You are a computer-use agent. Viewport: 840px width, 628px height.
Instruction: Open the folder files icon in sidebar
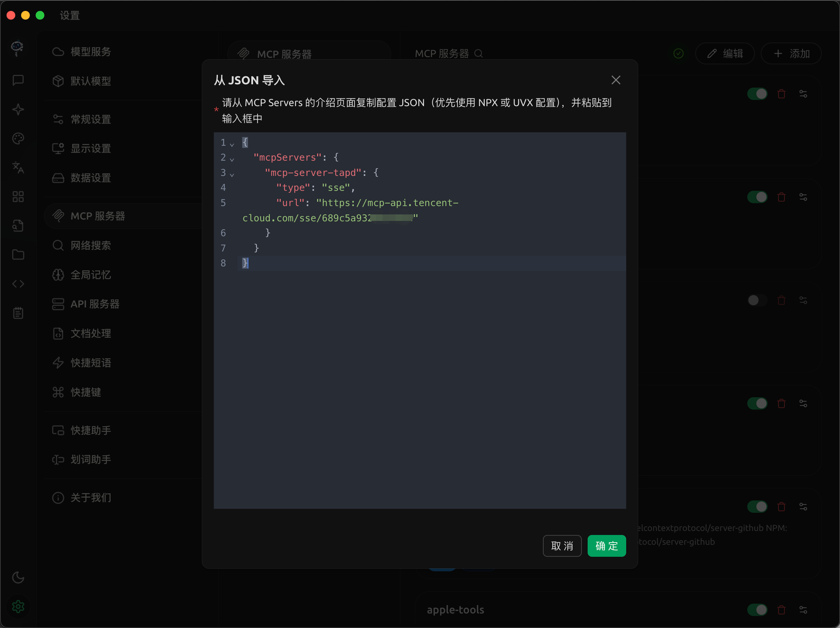click(x=18, y=255)
